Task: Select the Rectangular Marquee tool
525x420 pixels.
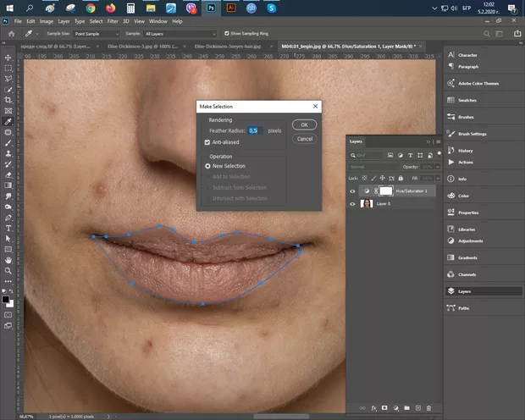Action: pos(8,68)
